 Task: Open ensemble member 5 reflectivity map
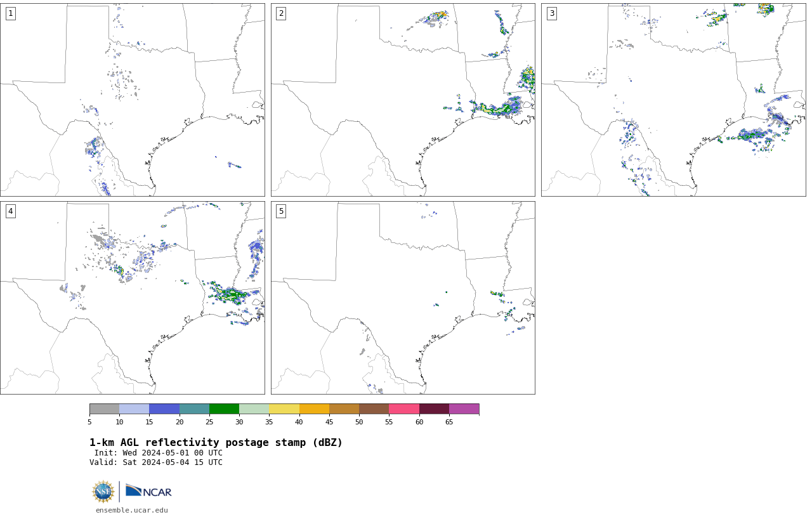click(403, 298)
